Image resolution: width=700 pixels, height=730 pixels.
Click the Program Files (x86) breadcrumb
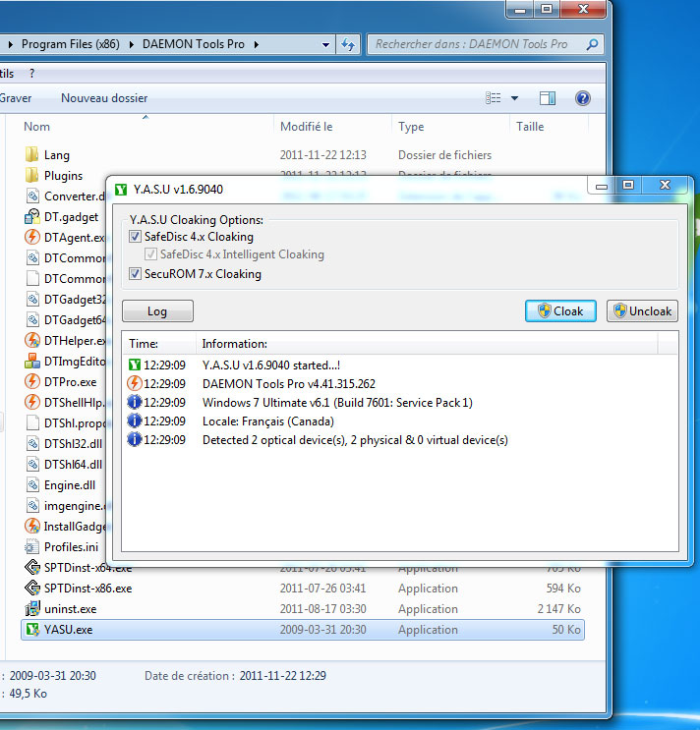click(x=71, y=44)
